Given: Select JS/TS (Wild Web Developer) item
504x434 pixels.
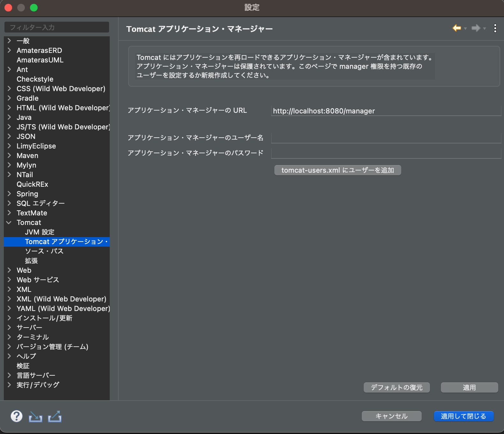Looking at the screenshot, I should tap(63, 127).
